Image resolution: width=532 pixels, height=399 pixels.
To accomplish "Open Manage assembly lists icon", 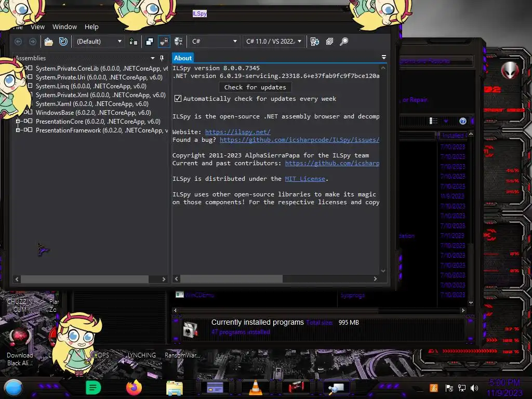I will click(x=134, y=42).
